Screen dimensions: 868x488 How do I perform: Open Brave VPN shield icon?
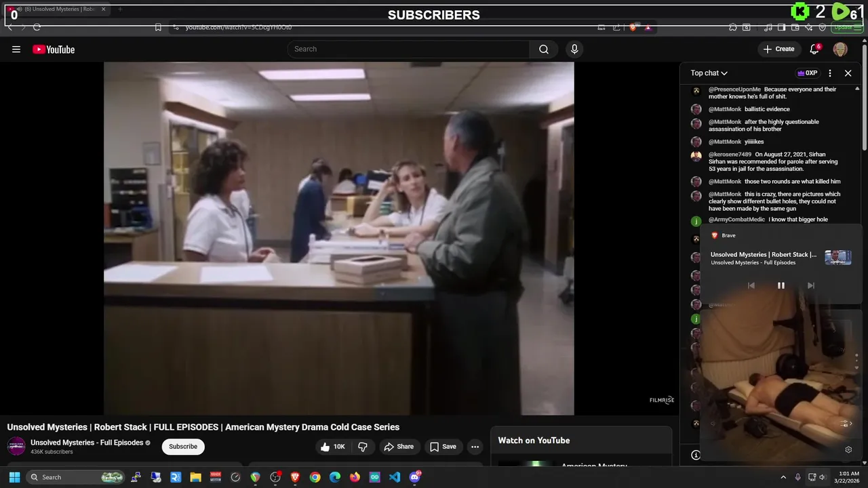coord(823,28)
